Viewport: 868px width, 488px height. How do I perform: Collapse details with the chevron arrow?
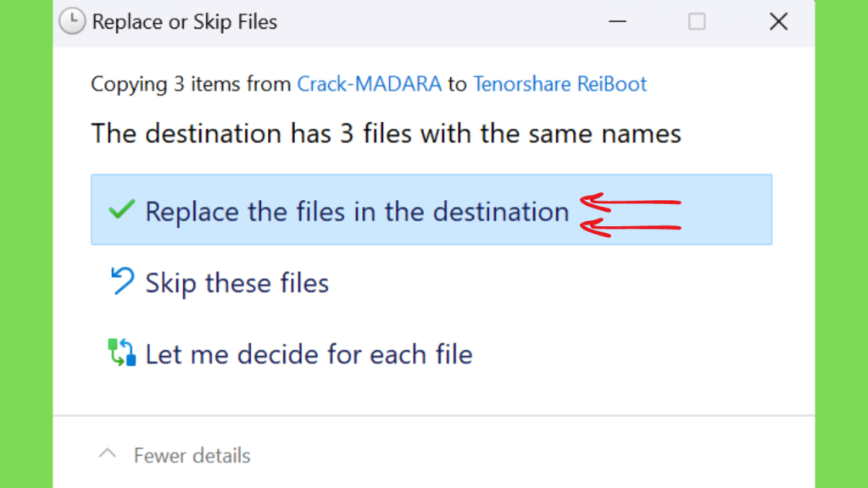pyautogui.click(x=108, y=454)
